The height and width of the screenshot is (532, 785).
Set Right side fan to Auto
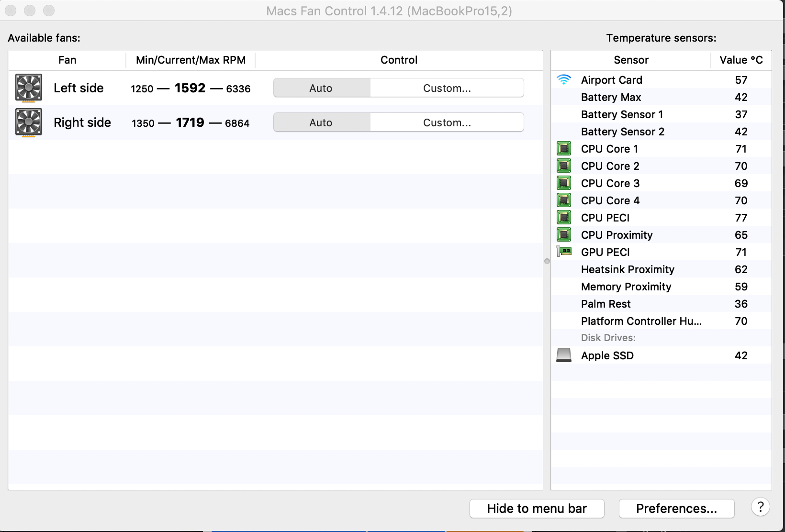tap(321, 122)
